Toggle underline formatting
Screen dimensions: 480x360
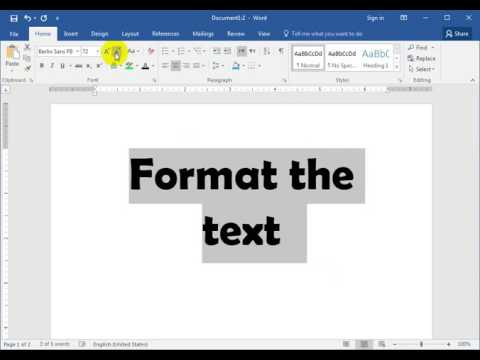(62, 66)
